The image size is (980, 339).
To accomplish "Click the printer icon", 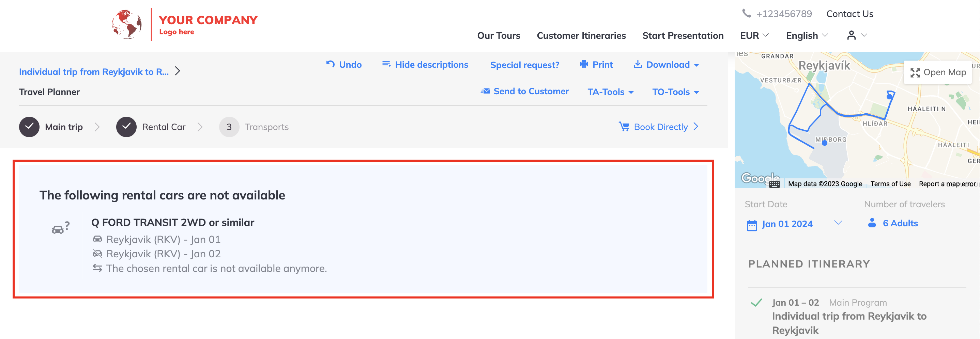I will (x=584, y=64).
